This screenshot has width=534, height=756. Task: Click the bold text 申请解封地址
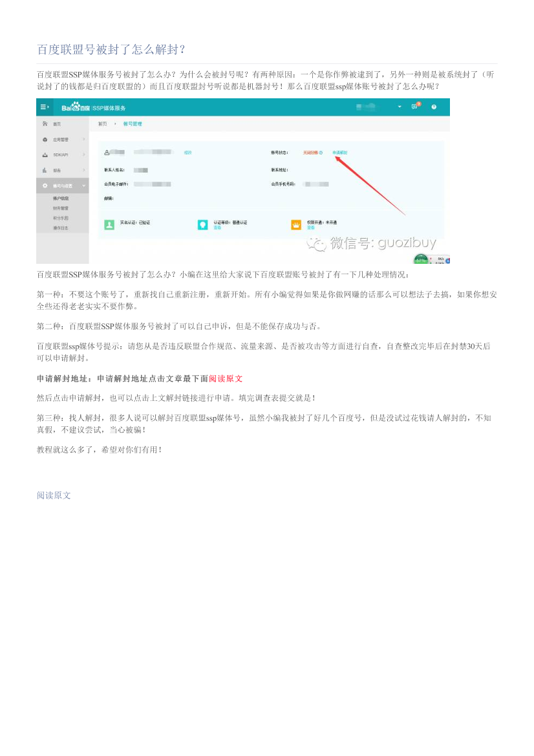[63, 378]
